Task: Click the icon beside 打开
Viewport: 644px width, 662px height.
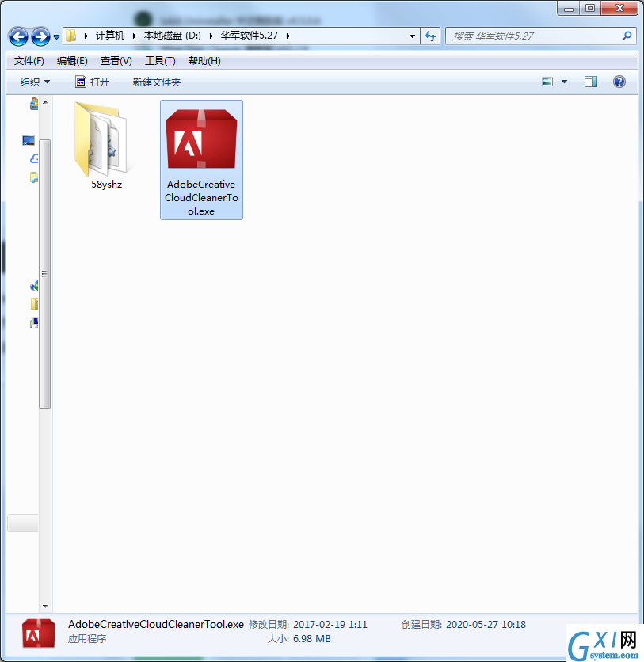Action: point(81,82)
